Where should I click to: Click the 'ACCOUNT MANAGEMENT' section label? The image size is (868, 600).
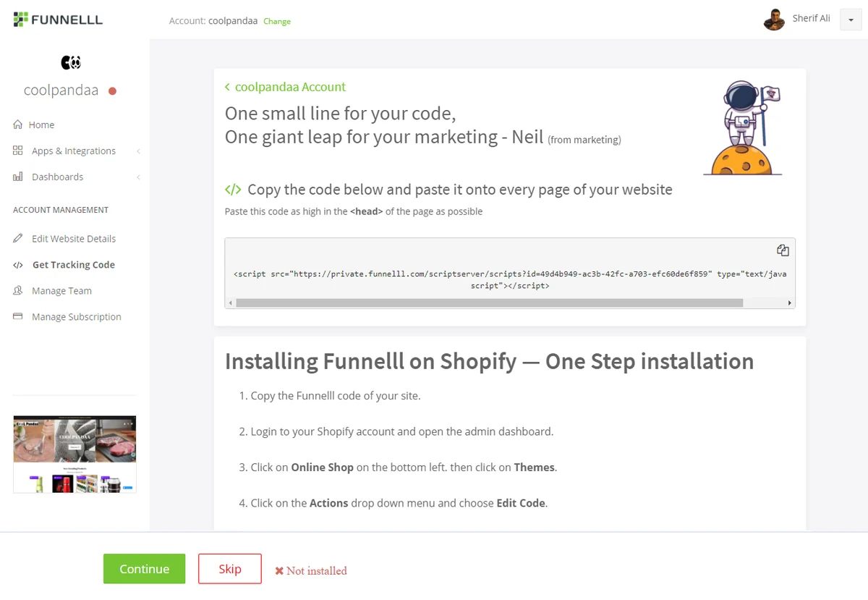pyautogui.click(x=61, y=210)
